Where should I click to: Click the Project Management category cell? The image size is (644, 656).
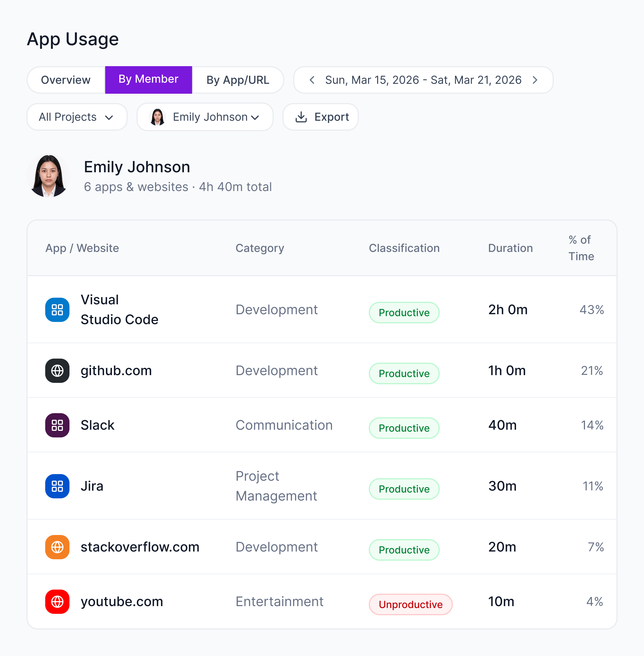[276, 486]
